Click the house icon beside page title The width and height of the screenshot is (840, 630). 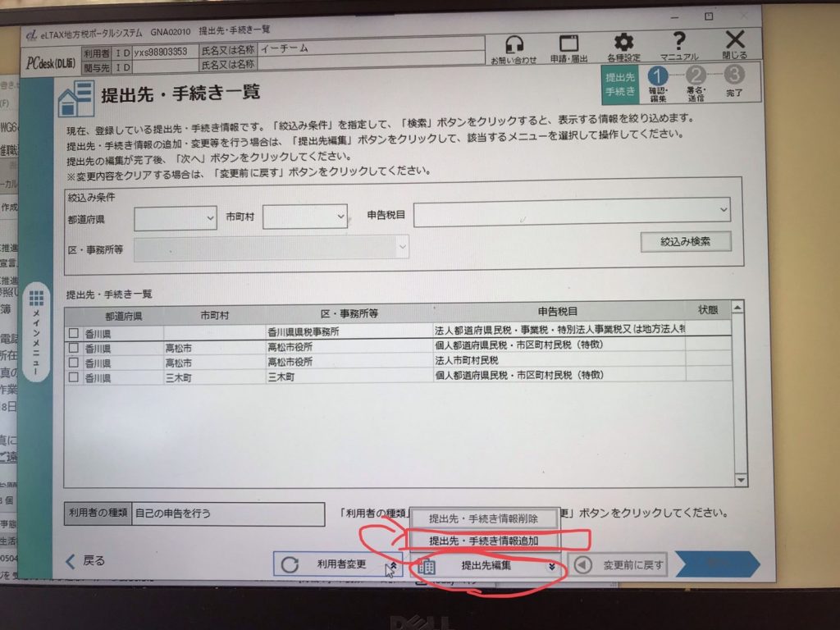pos(76,99)
